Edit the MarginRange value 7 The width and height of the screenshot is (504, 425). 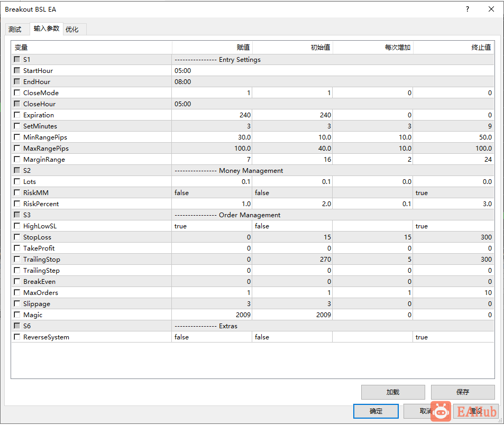tap(212, 159)
